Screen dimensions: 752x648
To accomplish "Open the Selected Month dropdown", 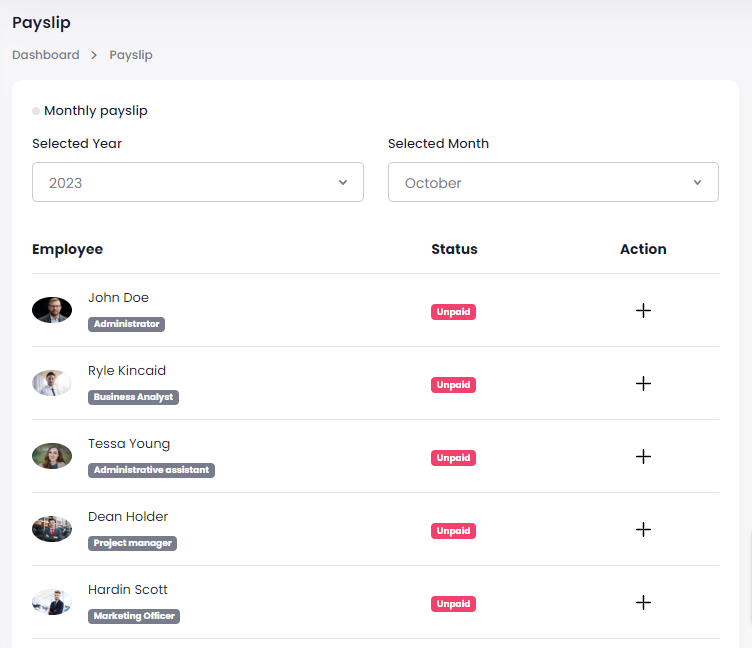I will pos(553,182).
